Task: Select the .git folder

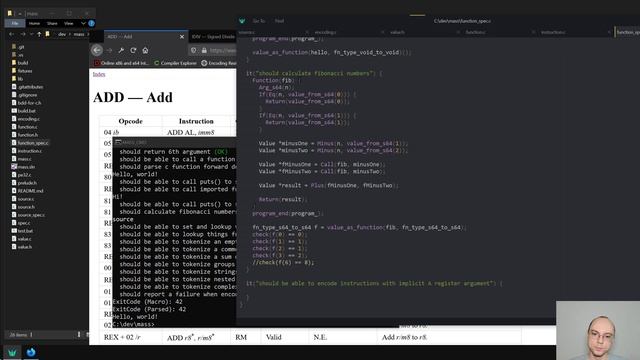Action: (18, 47)
